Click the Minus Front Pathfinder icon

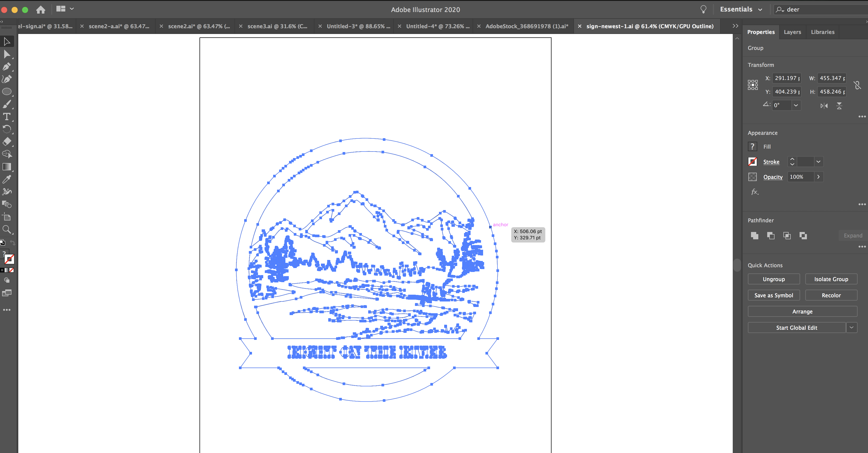tap(771, 235)
